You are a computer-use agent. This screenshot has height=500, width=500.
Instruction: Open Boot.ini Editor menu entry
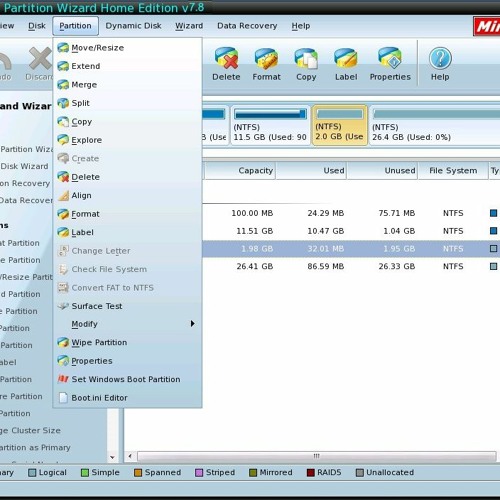[x=127, y=398]
